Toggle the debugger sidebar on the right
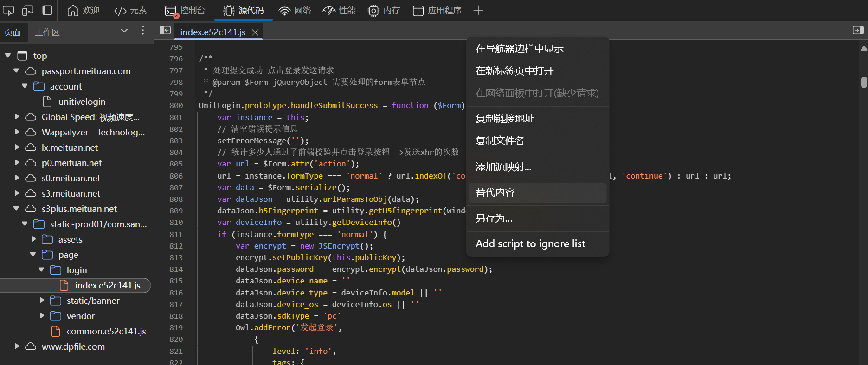This screenshot has width=868, height=365. [x=858, y=30]
